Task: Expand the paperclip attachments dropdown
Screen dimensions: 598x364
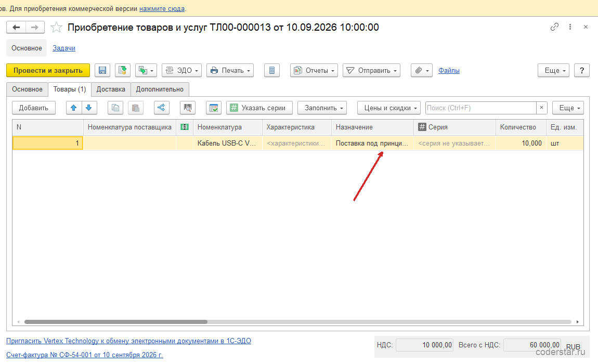Action: click(x=421, y=70)
